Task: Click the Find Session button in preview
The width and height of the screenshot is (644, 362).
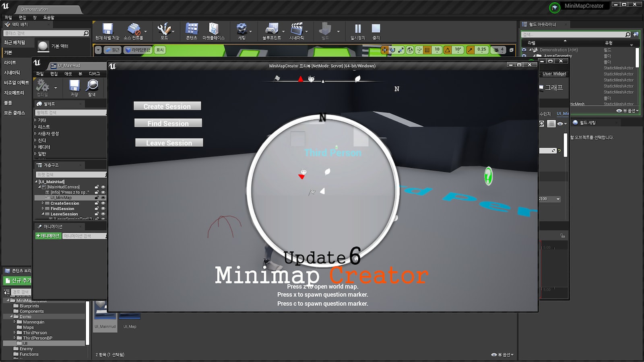Action: click(x=168, y=123)
